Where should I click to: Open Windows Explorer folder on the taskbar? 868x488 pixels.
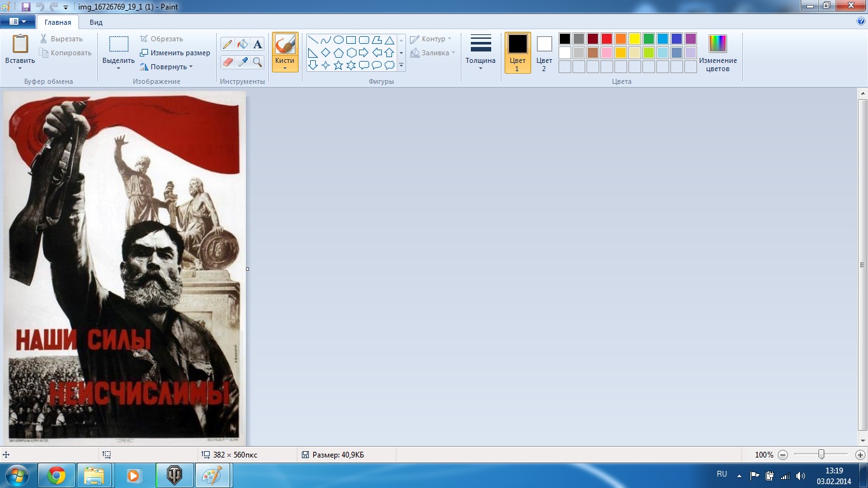pyautogui.click(x=94, y=475)
